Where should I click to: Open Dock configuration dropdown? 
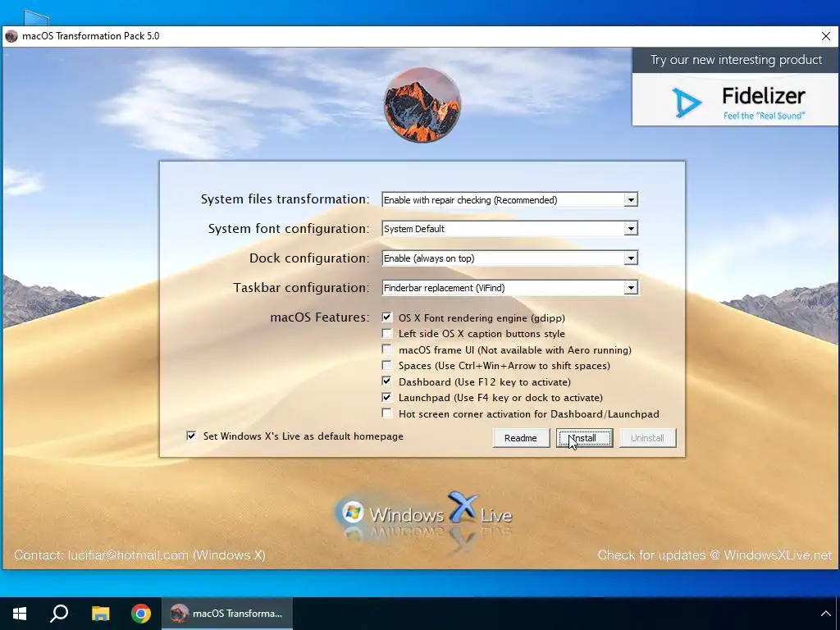pos(509,258)
